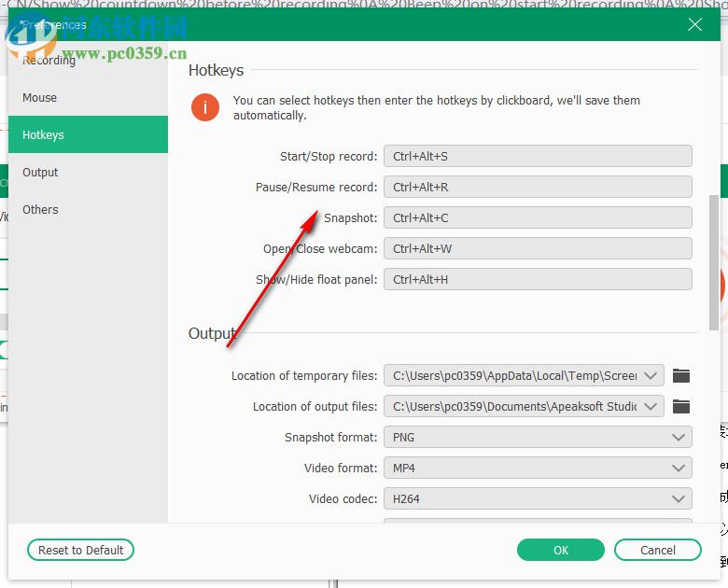Click the orange info icon under Hotkeys
The height and width of the screenshot is (588, 728).
(x=204, y=107)
